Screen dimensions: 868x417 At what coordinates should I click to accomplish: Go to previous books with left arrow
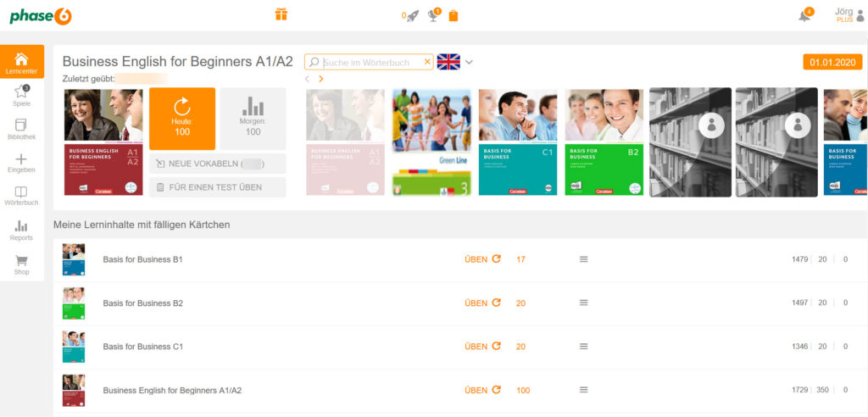pos(307,79)
